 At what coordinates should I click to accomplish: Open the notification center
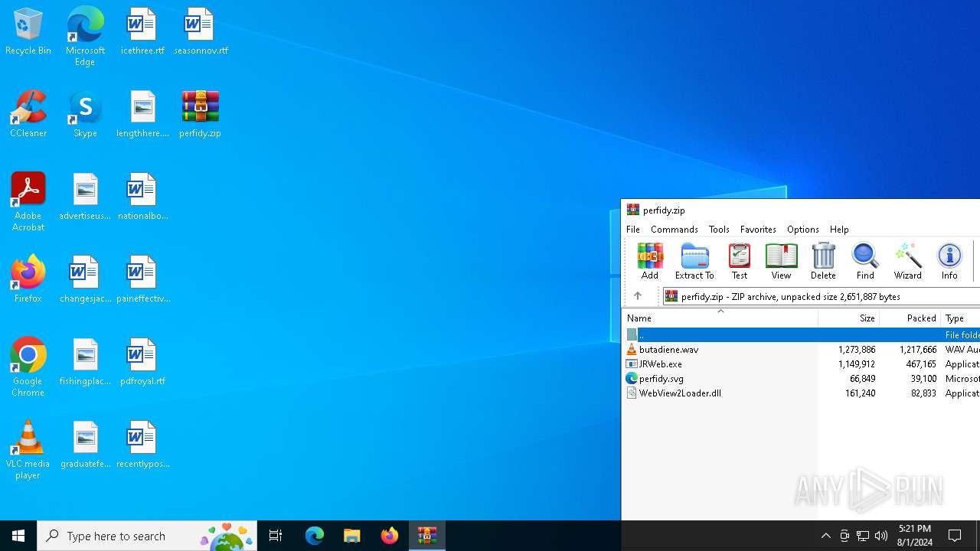955,536
